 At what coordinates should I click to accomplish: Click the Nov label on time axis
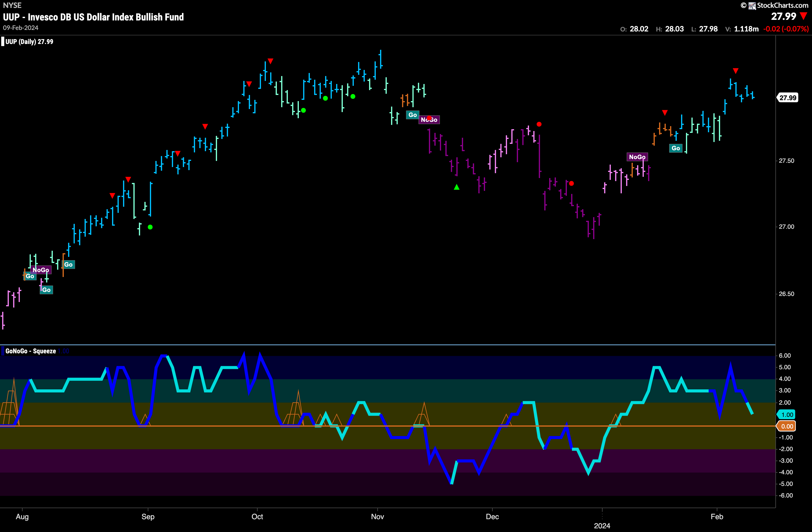(377, 517)
